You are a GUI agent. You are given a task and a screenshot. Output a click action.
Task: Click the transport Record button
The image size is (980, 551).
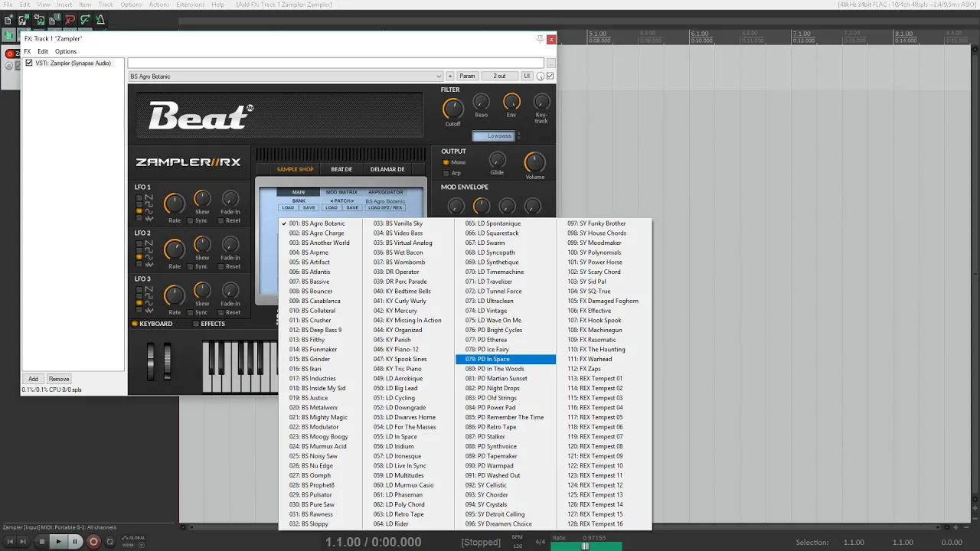click(x=93, y=542)
